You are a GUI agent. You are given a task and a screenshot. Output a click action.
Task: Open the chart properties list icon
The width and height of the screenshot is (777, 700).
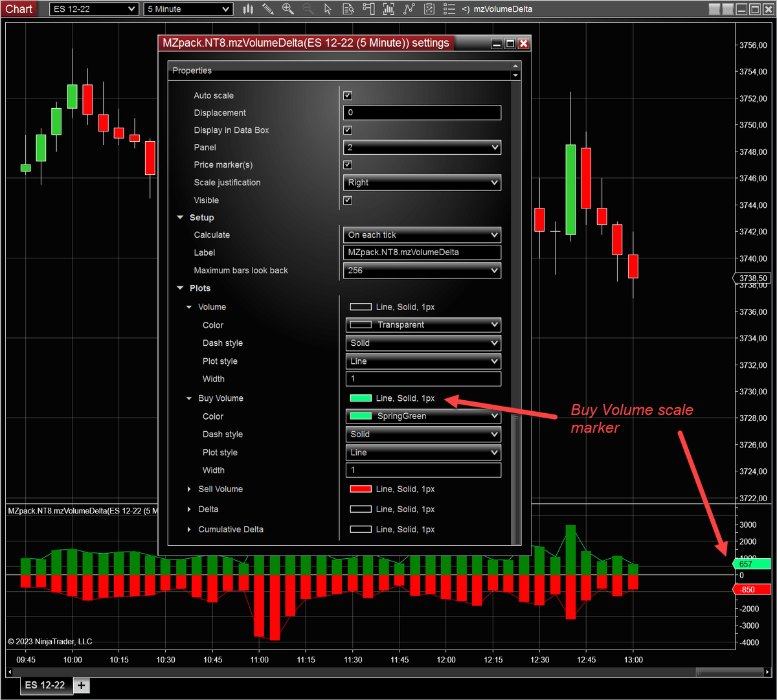coord(449,9)
